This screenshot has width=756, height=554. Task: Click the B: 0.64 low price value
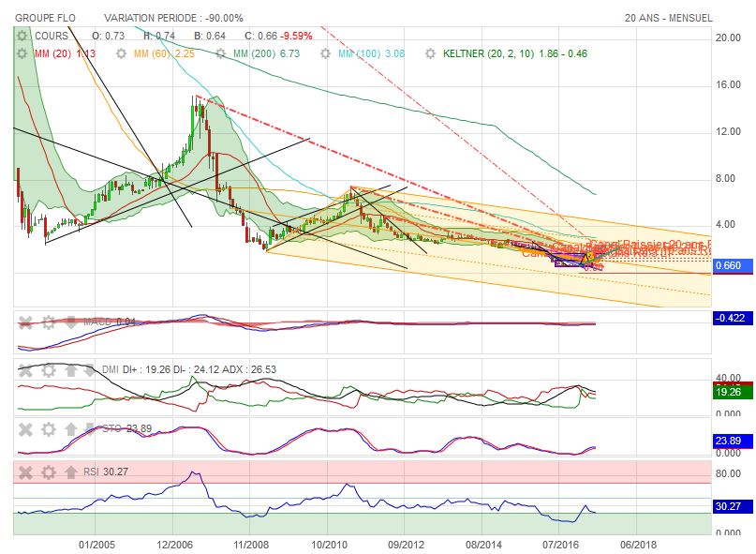[210, 36]
